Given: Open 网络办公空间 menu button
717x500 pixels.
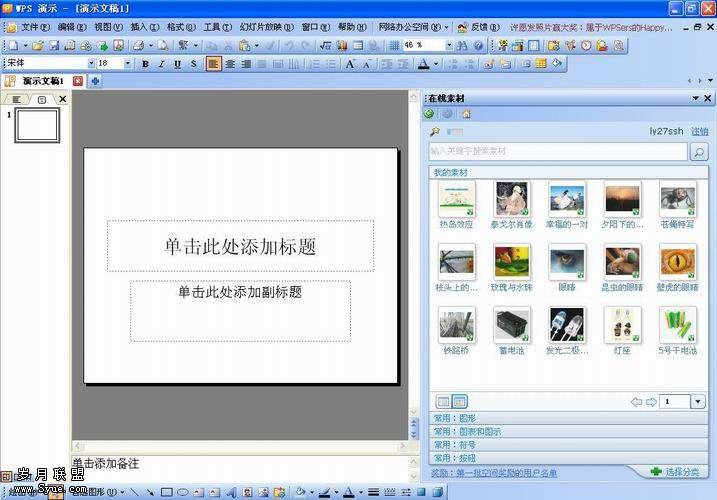Looking at the screenshot, I should pos(413,27).
